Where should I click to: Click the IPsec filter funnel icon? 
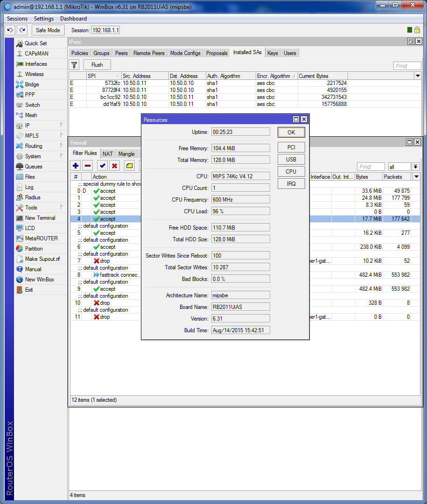tap(74, 65)
